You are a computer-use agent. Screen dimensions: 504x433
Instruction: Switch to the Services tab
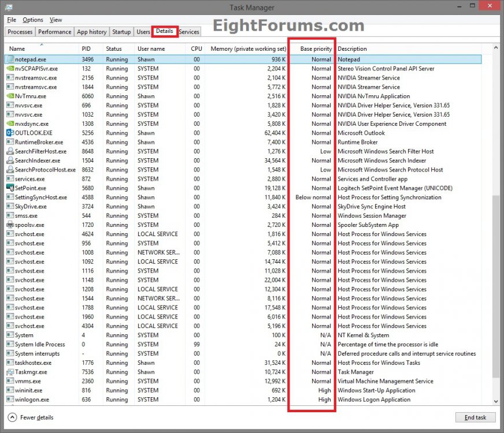(189, 32)
